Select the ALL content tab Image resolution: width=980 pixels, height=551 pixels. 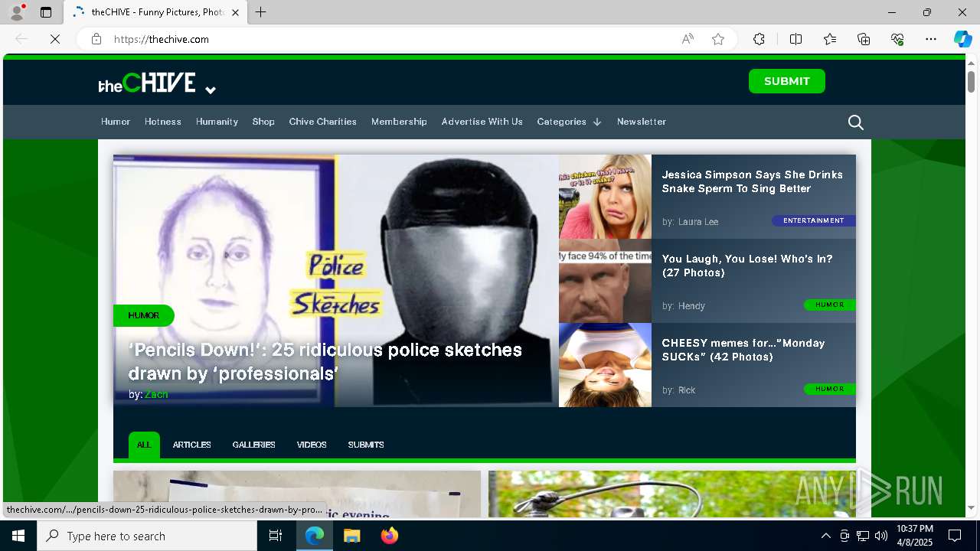point(144,445)
